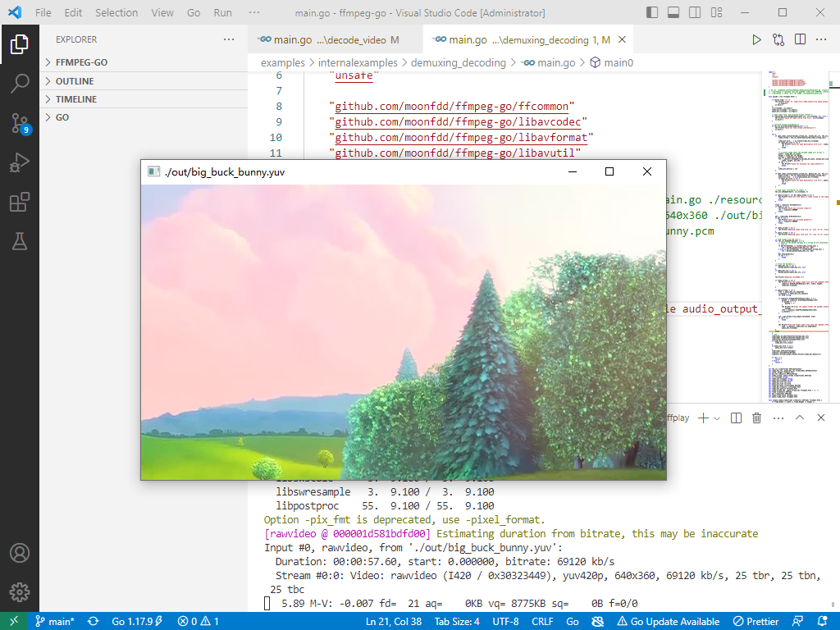Toggle primary side bar layout icon
Viewport: 840px width, 630px height.
tap(652, 12)
